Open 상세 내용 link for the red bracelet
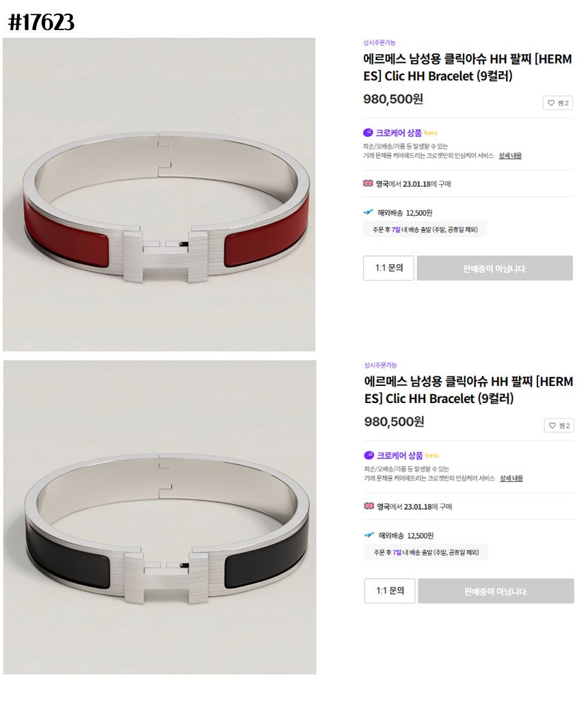The width and height of the screenshot is (588, 713). click(x=510, y=156)
